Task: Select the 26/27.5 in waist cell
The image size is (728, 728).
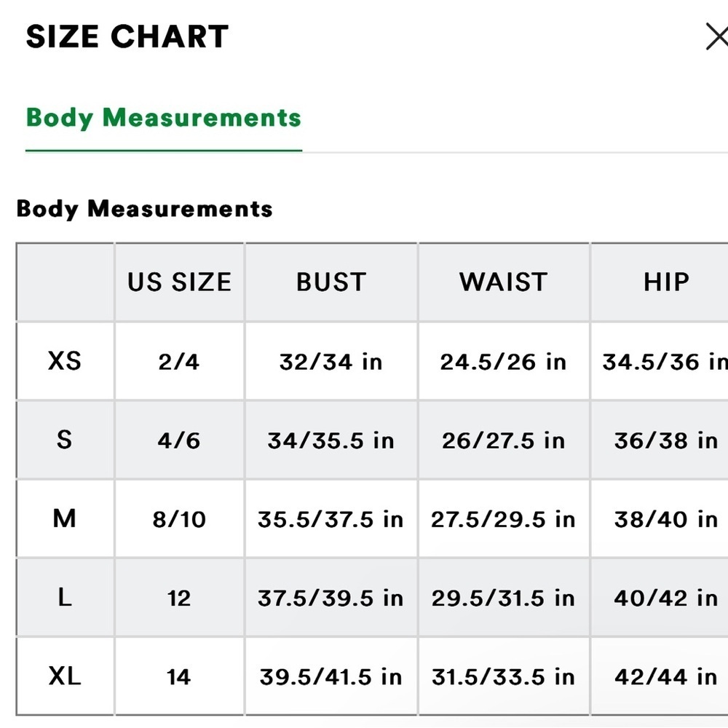Action: (503, 440)
